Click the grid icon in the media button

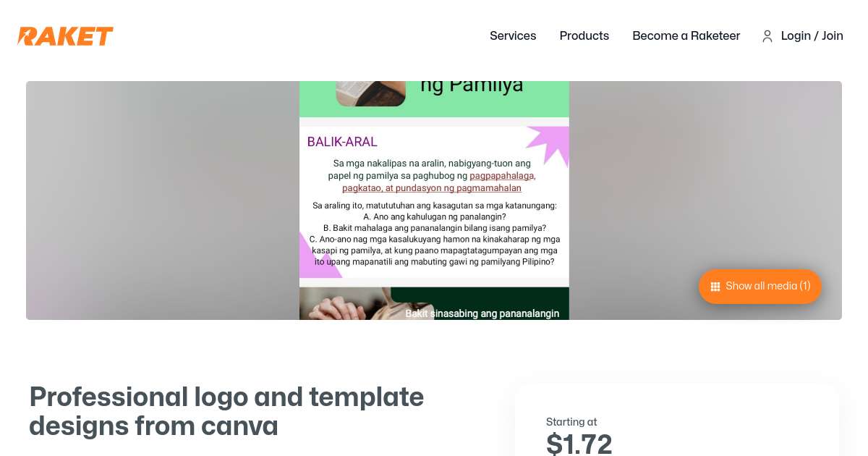point(715,287)
